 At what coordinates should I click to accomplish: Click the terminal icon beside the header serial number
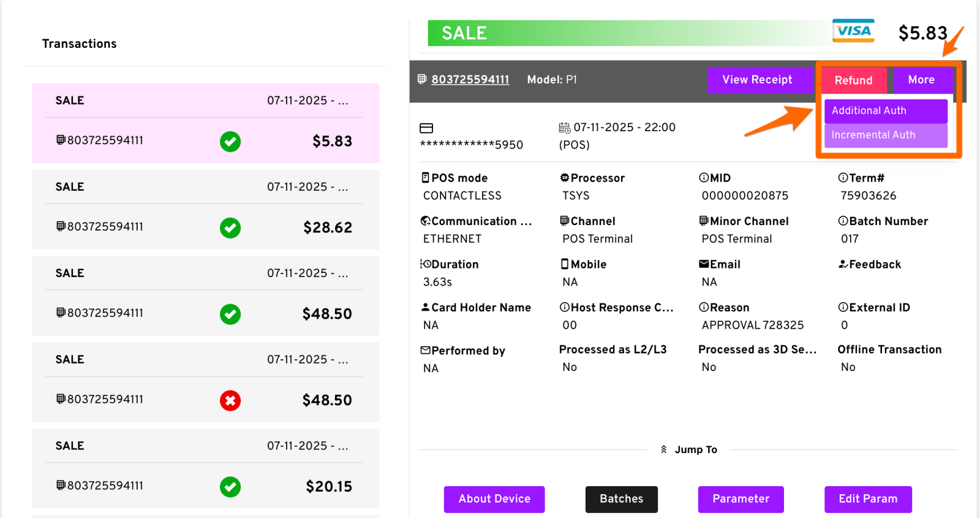[x=422, y=79]
